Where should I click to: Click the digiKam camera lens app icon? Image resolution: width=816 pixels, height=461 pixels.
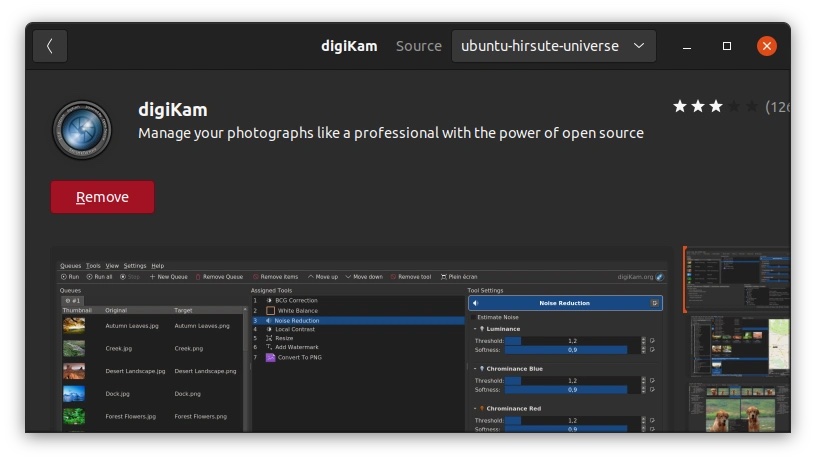pos(81,130)
